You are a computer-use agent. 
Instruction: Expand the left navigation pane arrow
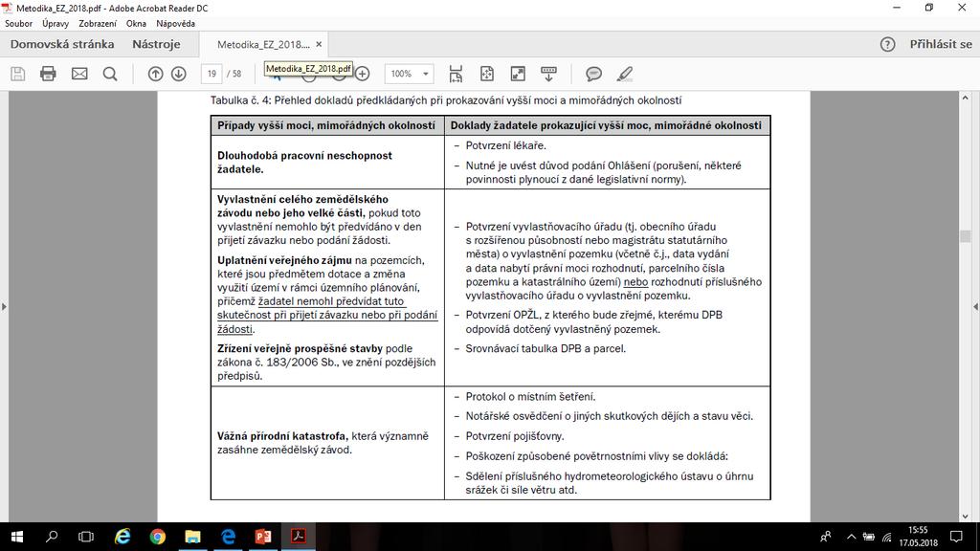pos(5,307)
